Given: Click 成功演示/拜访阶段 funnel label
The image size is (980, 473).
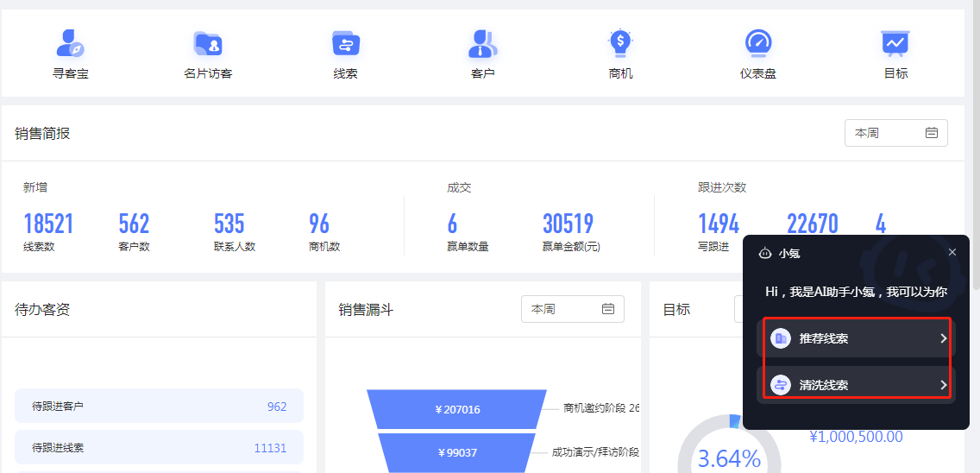Looking at the screenshot, I should (595, 451).
